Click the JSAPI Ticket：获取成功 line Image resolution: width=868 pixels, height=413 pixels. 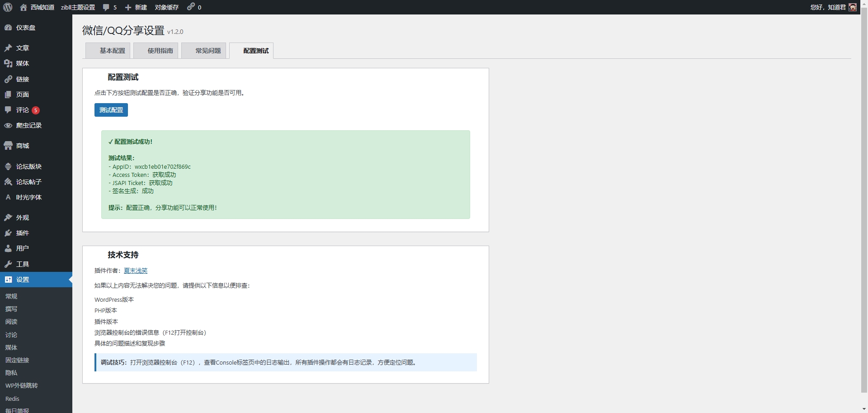pyautogui.click(x=141, y=183)
